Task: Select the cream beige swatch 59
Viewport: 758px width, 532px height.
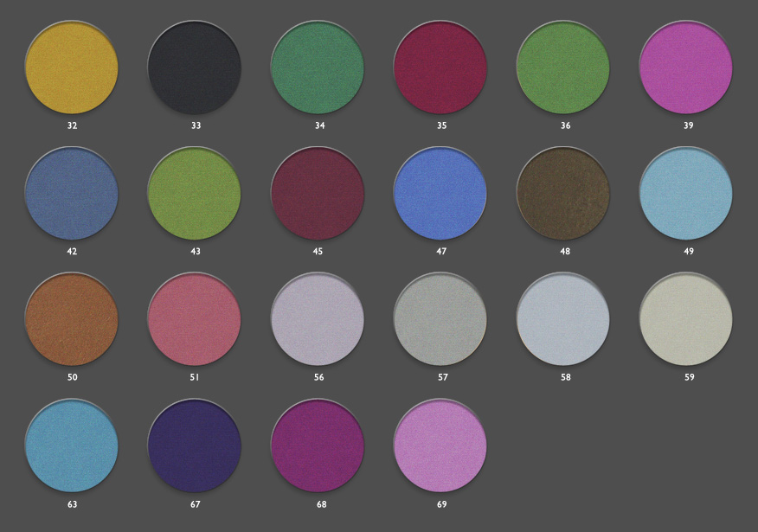Action: click(686, 319)
